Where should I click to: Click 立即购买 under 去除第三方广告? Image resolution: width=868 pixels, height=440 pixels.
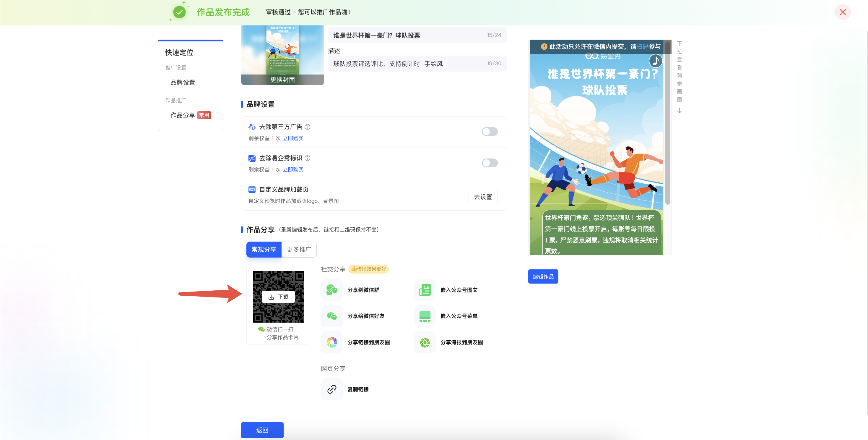[x=293, y=138]
